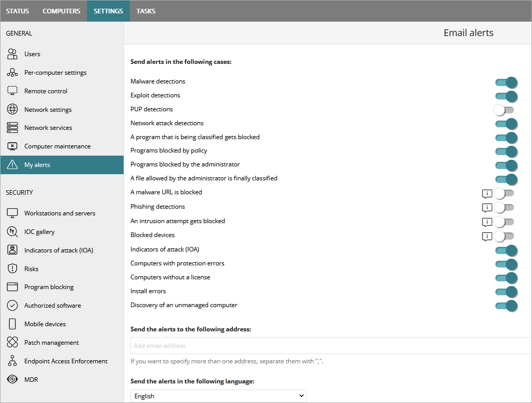The width and height of the screenshot is (532, 403).
Task: Open Mobile devices settings
Action: [x=44, y=324]
